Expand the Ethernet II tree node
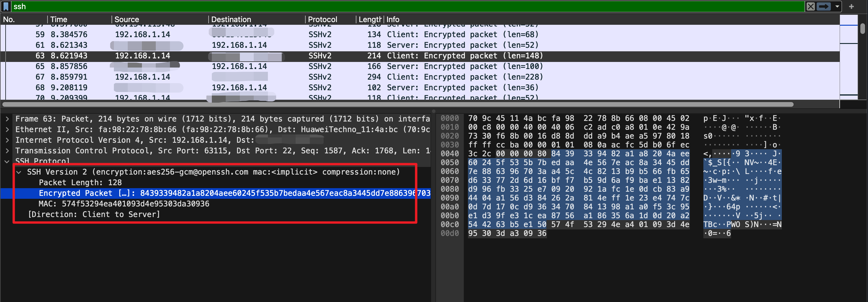This screenshot has height=302, width=868. (7, 130)
